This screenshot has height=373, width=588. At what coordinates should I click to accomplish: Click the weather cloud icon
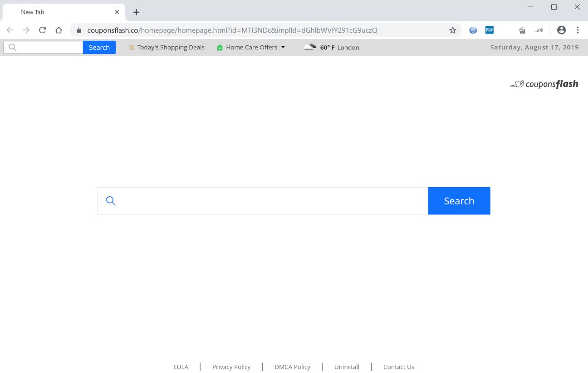[310, 47]
